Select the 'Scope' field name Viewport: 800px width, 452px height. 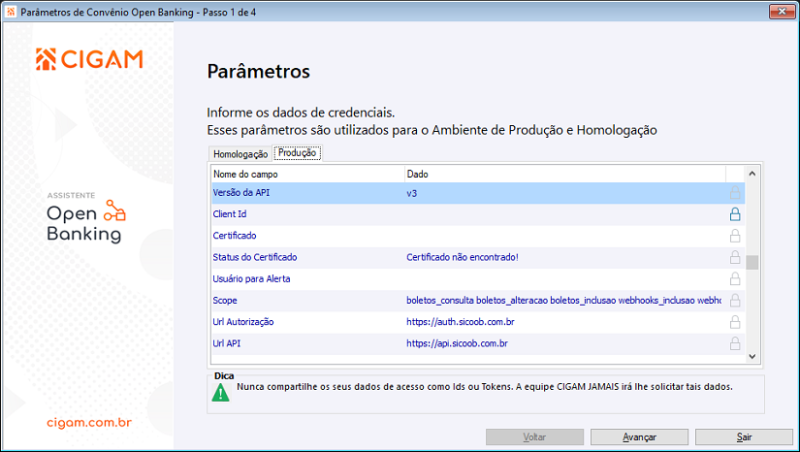pos(225,300)
